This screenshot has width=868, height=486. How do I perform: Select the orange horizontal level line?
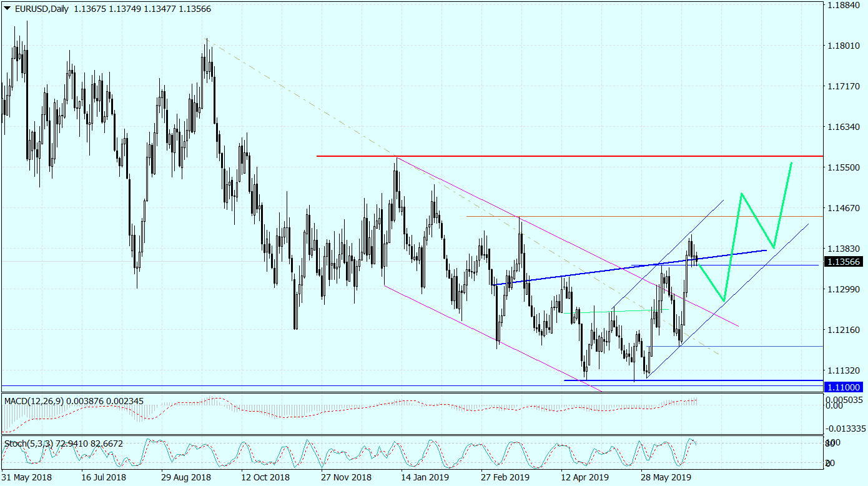click(x=644, y=217)
